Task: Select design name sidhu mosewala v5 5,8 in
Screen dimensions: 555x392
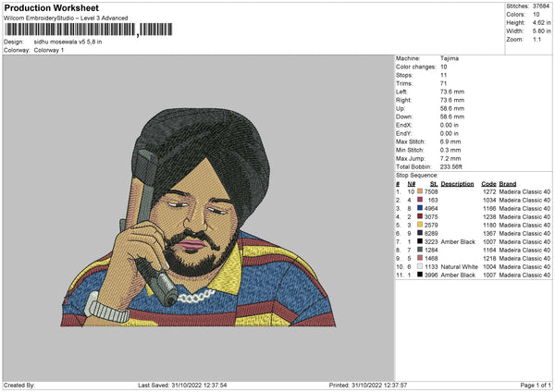Action: pyautogui.click(x=68, y=42)
